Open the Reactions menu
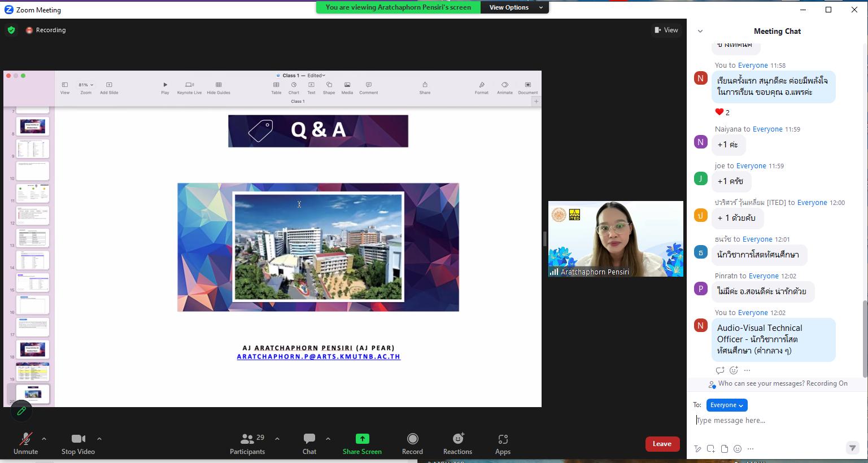868x463 pixels. (x=457, y=443)
